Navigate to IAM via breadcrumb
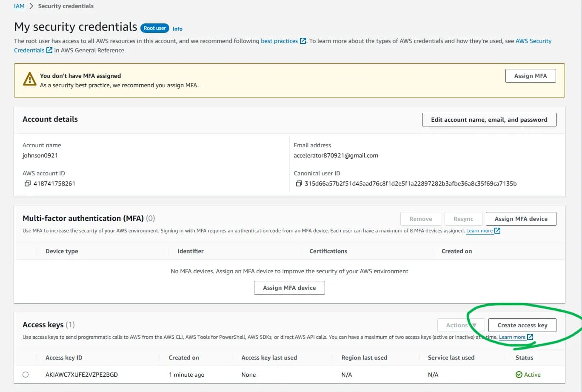This screenshot has height=392, width=582. tap(19, 6)
